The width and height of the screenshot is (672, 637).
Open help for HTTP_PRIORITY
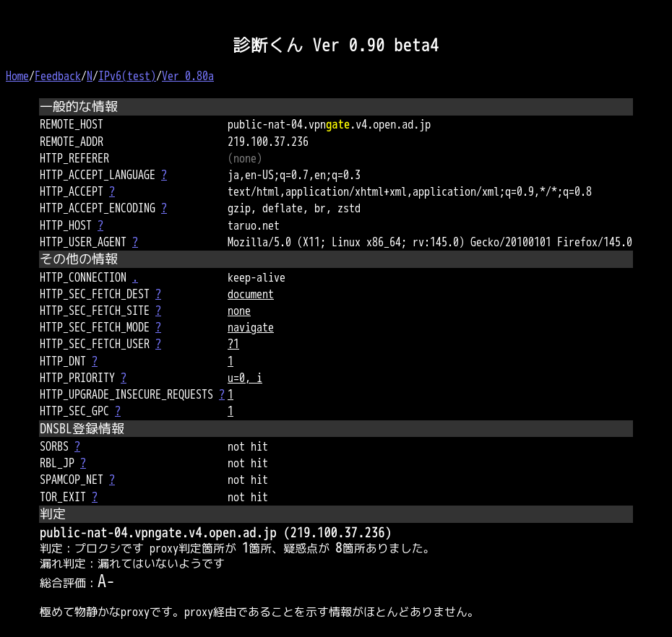124,378
